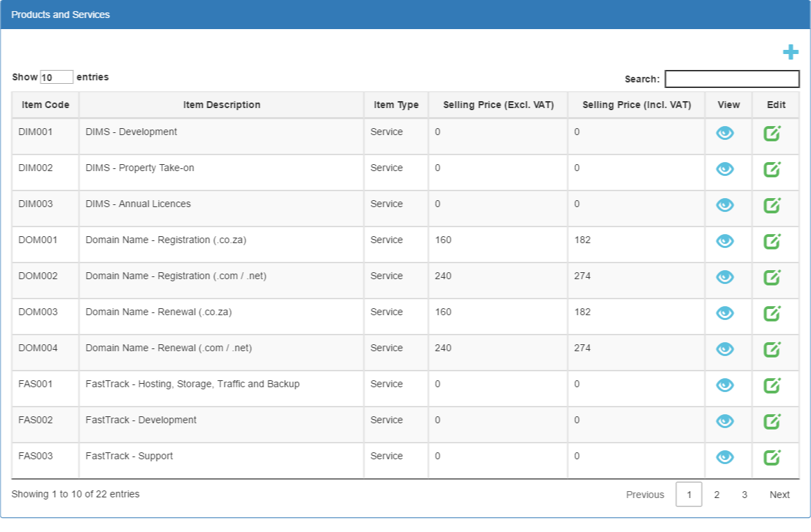Edit the DIM003 Annual Licences item
811x532 pixels.
772,205
